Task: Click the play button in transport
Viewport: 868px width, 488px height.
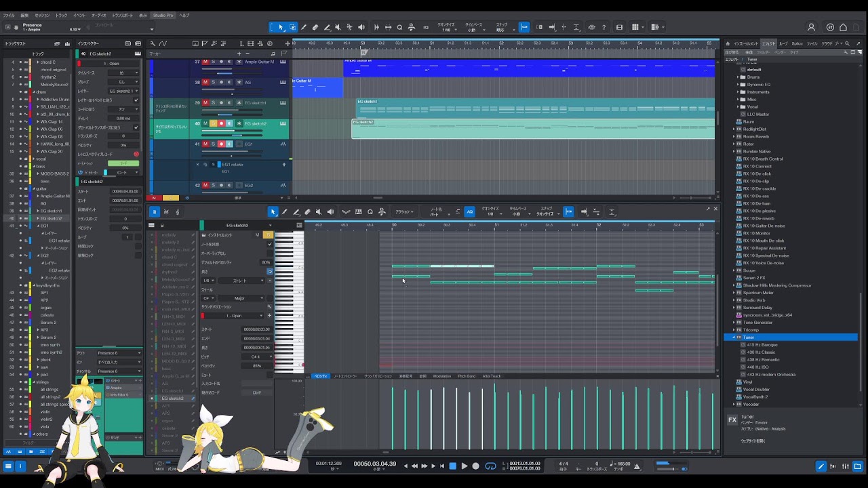Action: coord(465,466)
